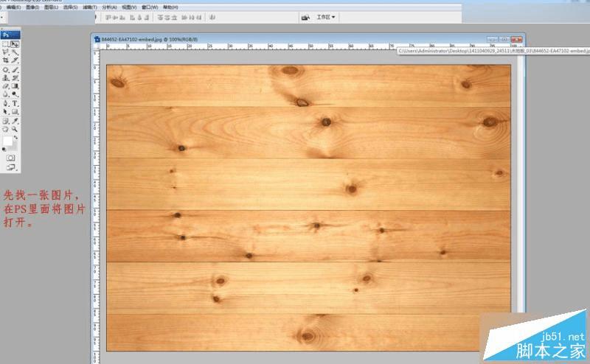This screenshot has height=364, width=590.
Task: Select the Notes tool
Action: pos(6,121)
